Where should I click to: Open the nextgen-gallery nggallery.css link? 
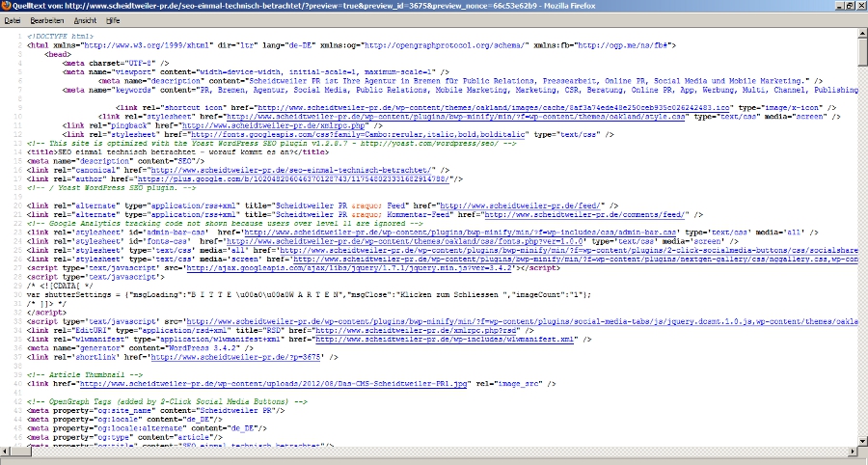(x=576, y=260)
